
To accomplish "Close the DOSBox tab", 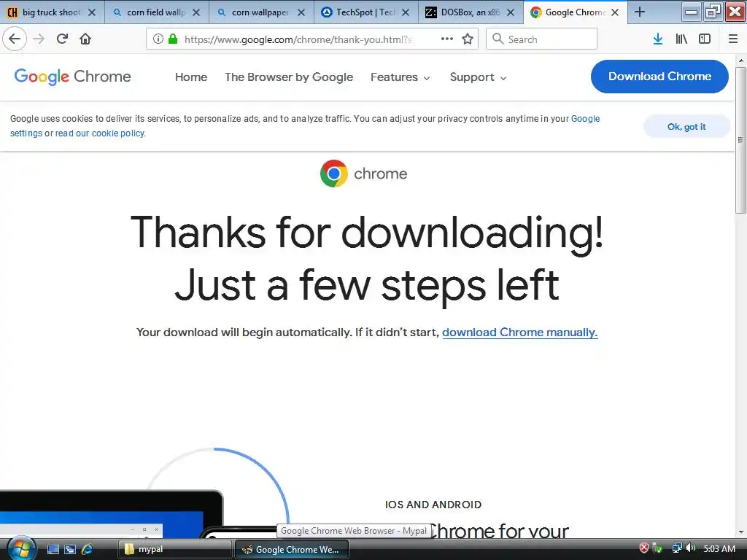I will click(x=510, y=12).
